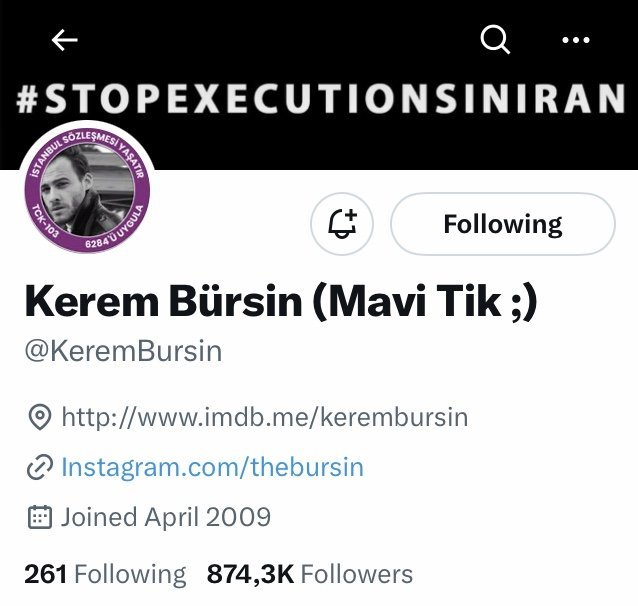This screenshot has height=606, width=638.
Task: Click the calendar icon beside Joined date
Action: coord(40,517)
